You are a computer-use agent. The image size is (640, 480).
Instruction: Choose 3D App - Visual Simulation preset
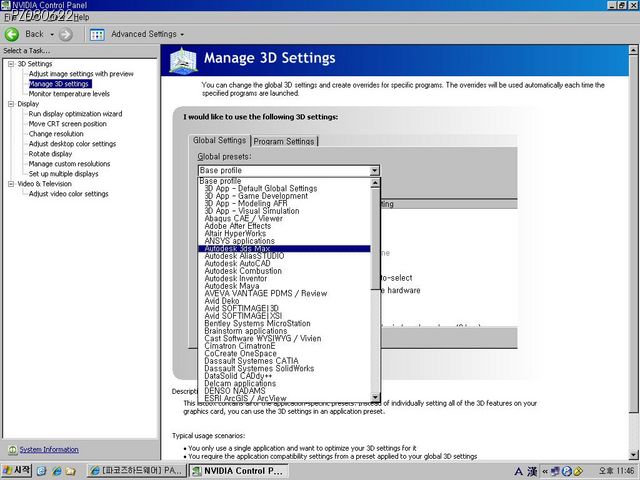pyautogui.click(x=284, y=211)
